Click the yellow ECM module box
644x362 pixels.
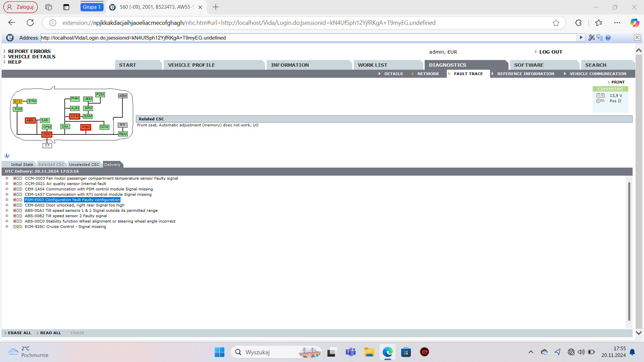pyautogui.click(x=18, y=102)
